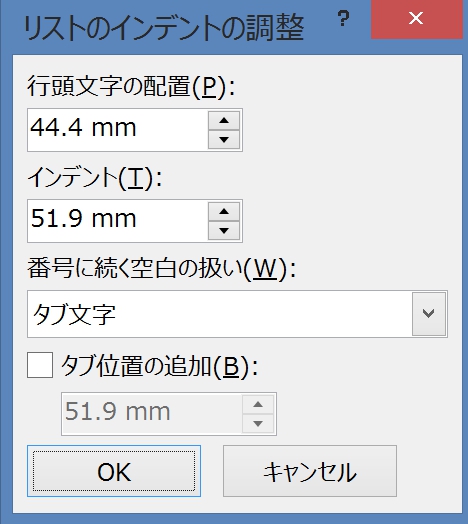
Task: Click the キャンセル button
Action: [x=310, y=471]
